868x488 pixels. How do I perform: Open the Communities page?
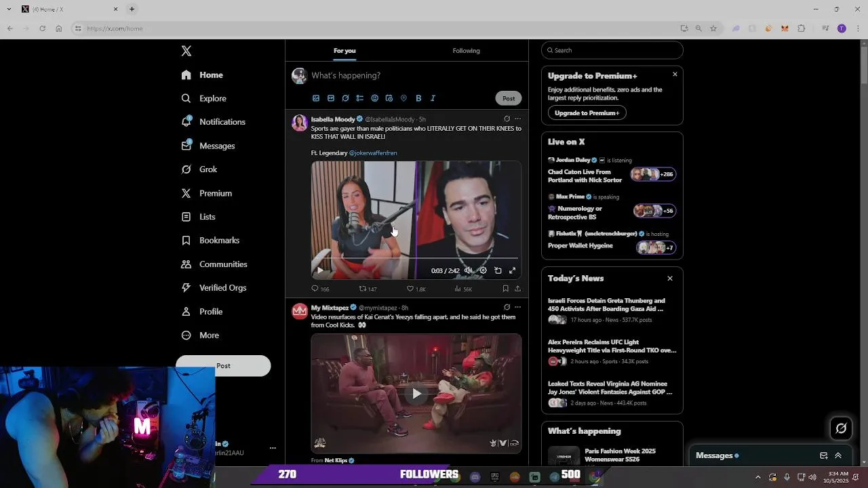[x=214, y=264]
